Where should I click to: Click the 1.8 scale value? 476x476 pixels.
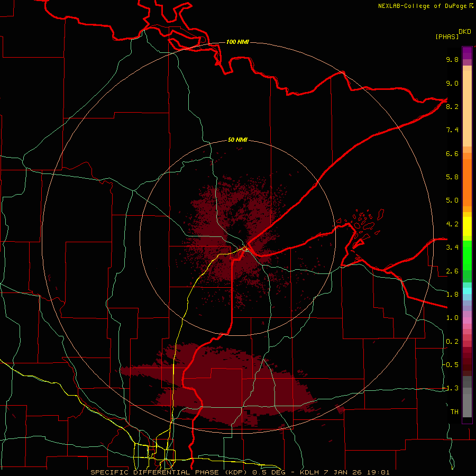coord(452,295)
